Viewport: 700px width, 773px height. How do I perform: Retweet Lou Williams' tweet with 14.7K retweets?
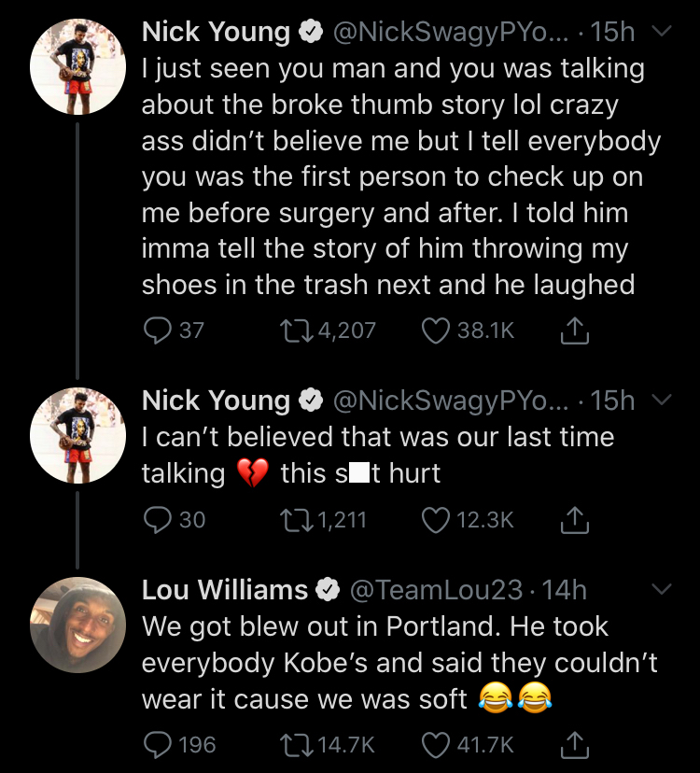296,744
